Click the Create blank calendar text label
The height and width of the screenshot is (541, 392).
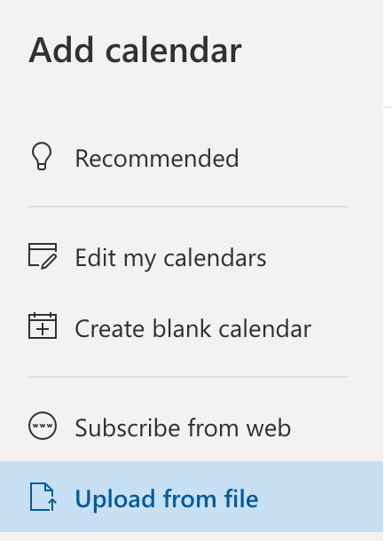(x=192, y=328)
